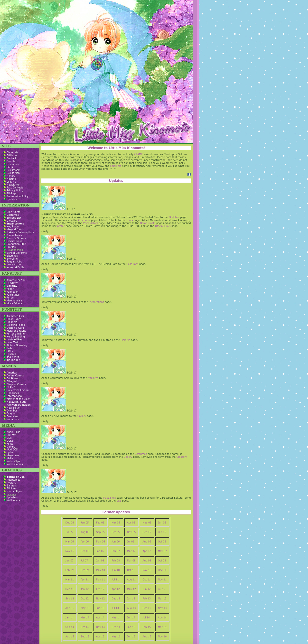Click the CLAMP link in welcome text
Viewport: 308px width, 644px height.
tap(138, 154)
